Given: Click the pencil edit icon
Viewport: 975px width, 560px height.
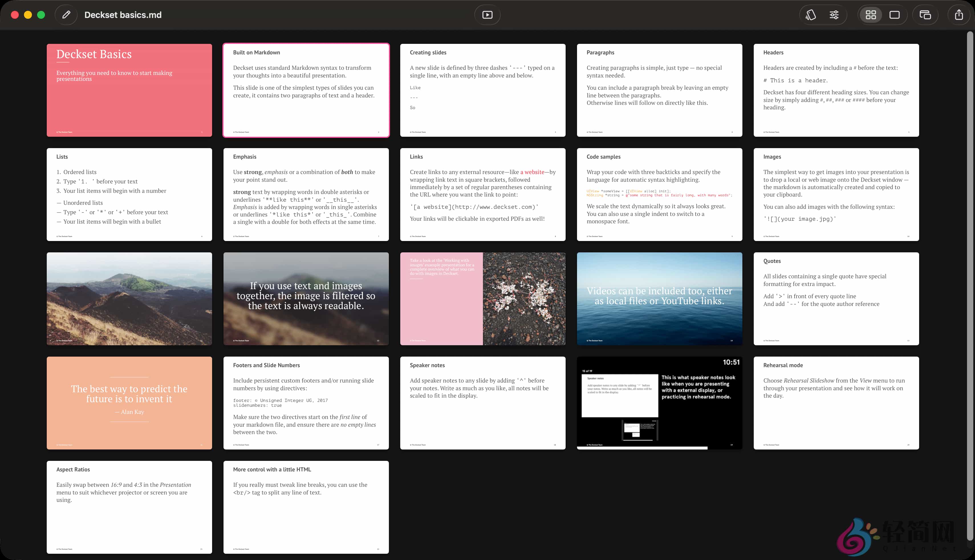Looking at the screenshot, I should pos(66,15).
